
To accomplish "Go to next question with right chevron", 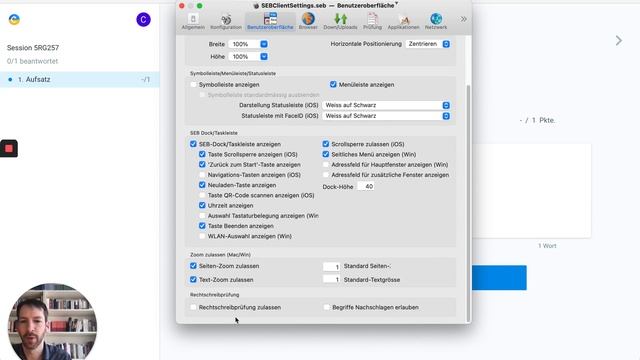I will 619,40.
